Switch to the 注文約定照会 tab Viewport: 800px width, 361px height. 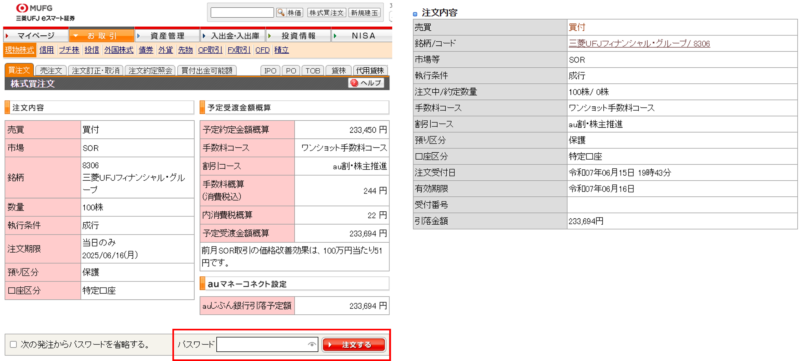tap(150, 70)
